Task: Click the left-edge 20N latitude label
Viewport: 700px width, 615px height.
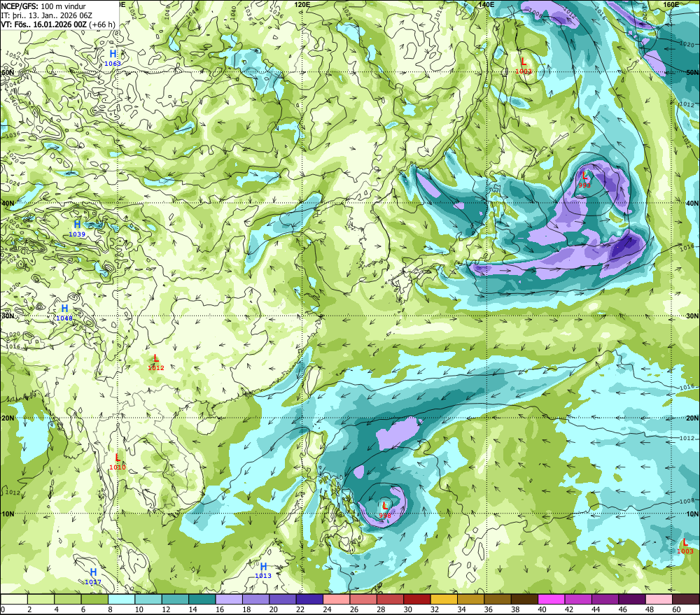Action: coord(8,418)
